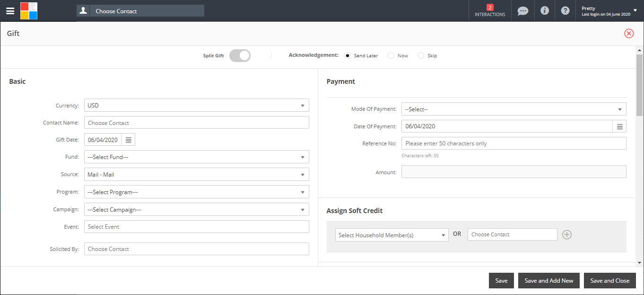
Task: Close the Gift form with red X
Action: tap(629, 33)
